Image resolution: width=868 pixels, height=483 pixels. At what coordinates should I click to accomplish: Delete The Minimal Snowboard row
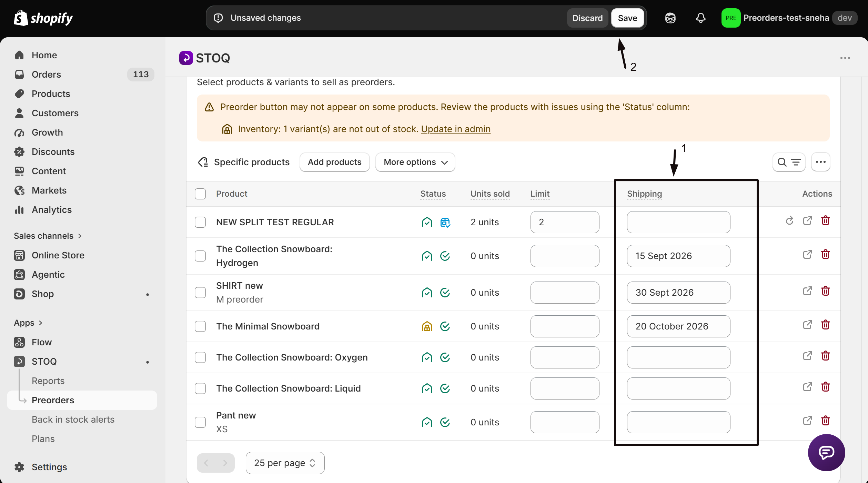[x=825, y=325]
